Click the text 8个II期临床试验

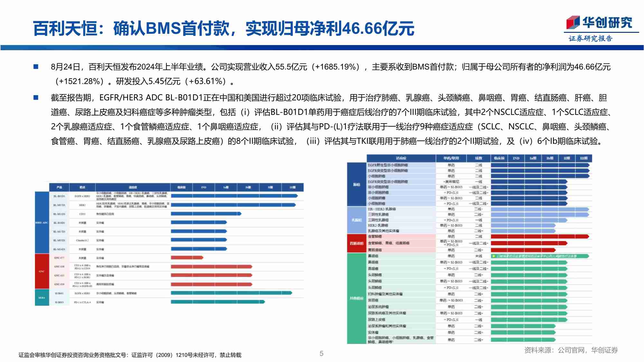(x=265, y=141)
